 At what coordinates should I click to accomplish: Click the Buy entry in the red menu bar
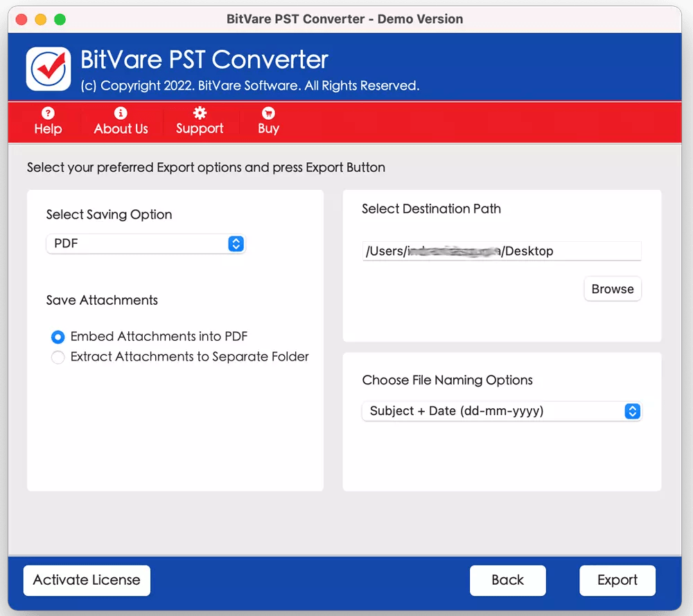coord(268,129)
